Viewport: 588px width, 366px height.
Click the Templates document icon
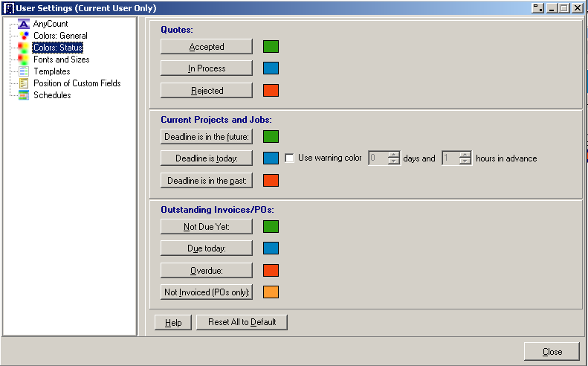click(24, 71)
